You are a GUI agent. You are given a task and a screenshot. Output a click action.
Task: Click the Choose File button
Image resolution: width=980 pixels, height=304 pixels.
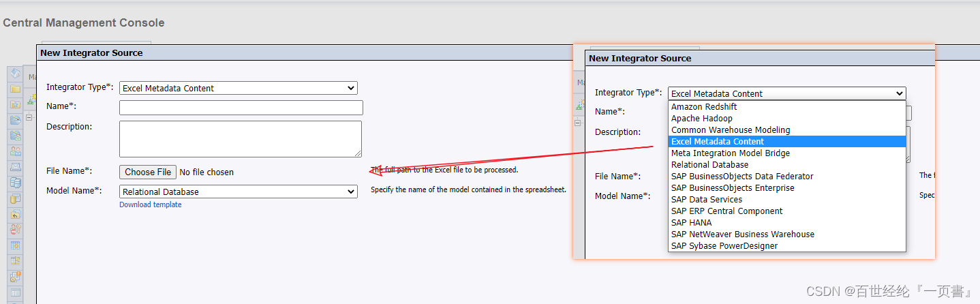148,172
